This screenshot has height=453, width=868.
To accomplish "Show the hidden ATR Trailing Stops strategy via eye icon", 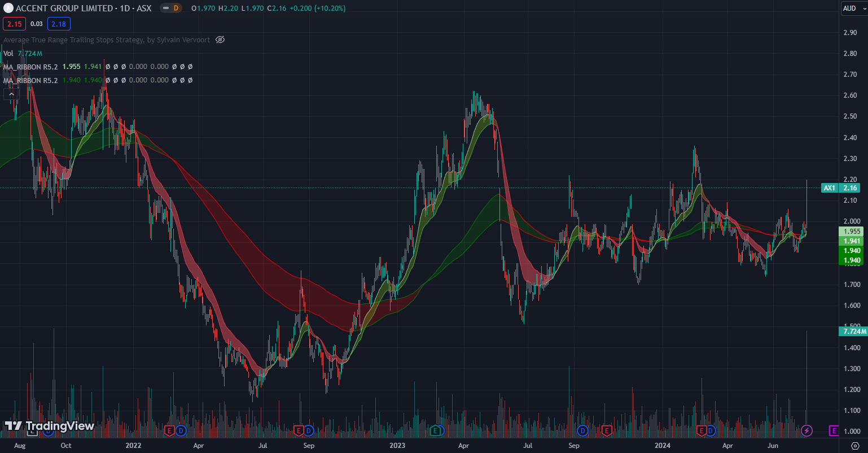I will pyautogui.click(x=221, y=40).
